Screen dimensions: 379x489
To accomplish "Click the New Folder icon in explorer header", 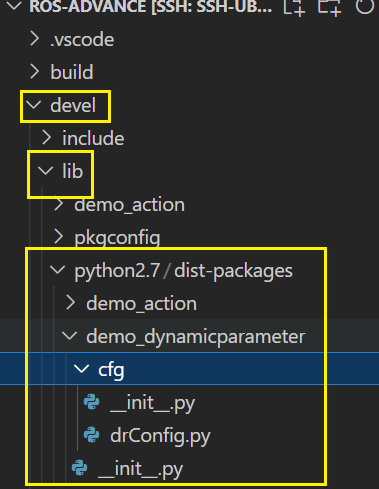I will point(329,7).
